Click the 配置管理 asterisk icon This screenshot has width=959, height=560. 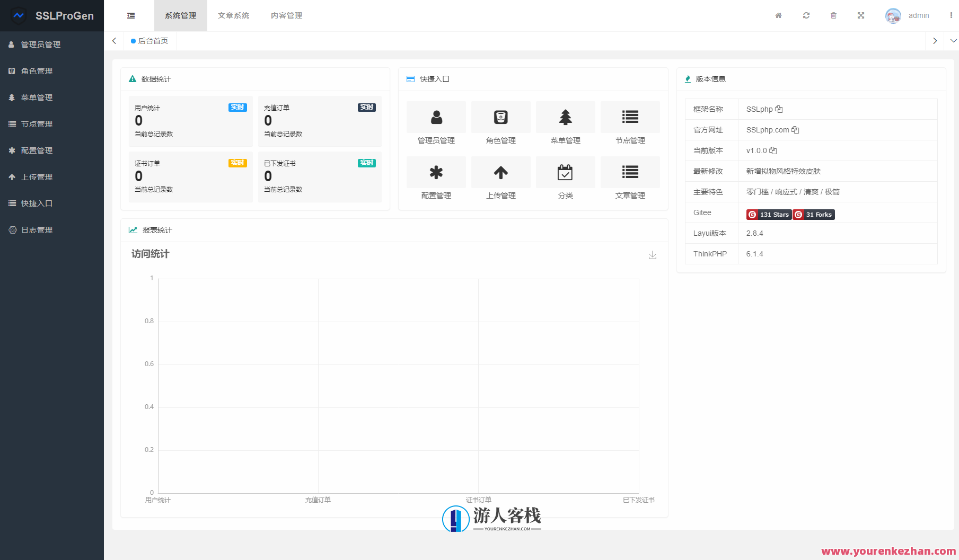click(436, 172)
